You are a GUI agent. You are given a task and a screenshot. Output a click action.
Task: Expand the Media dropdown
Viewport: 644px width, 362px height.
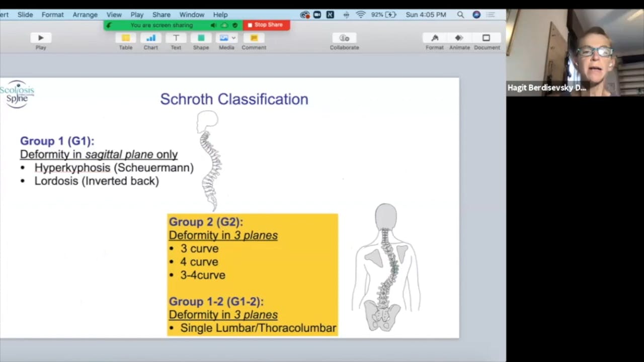click(x=233, y=38)
